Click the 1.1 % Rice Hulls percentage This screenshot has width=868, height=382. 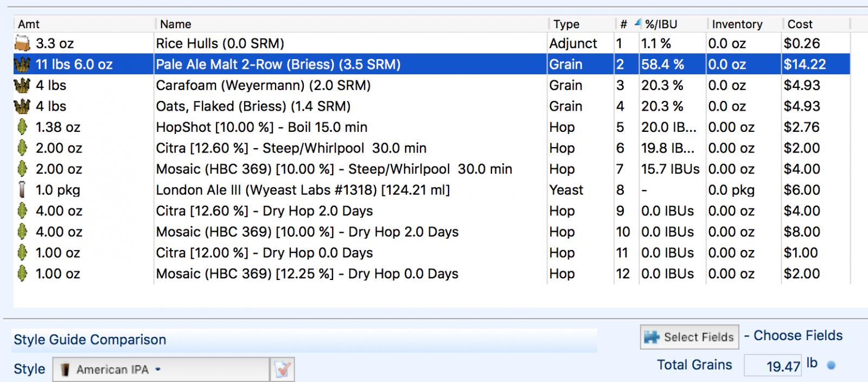point(656,43)
